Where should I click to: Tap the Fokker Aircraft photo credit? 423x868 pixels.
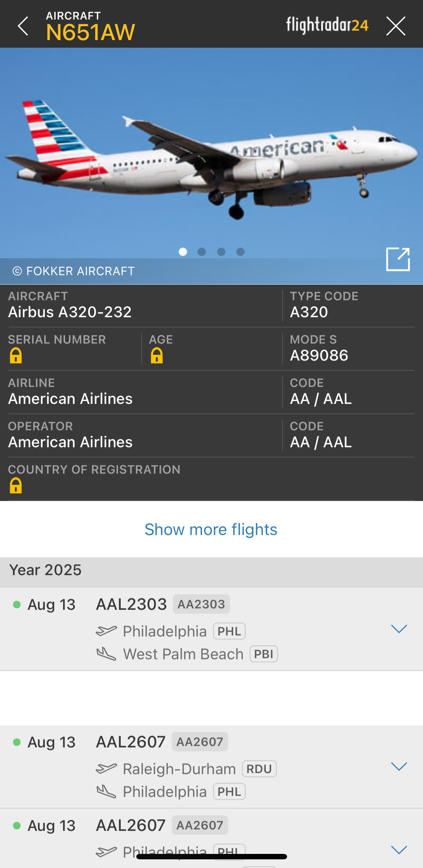74,271
